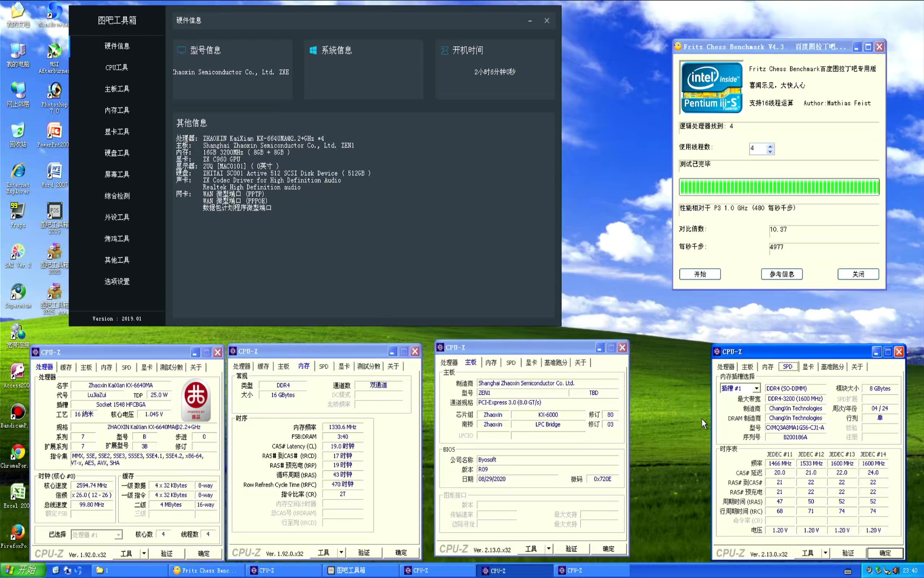Launch the SAI Ver 2 desktop icon
The height and width of the screenshot is (578, 924).
pyautogui.click(x=18, y=255)
